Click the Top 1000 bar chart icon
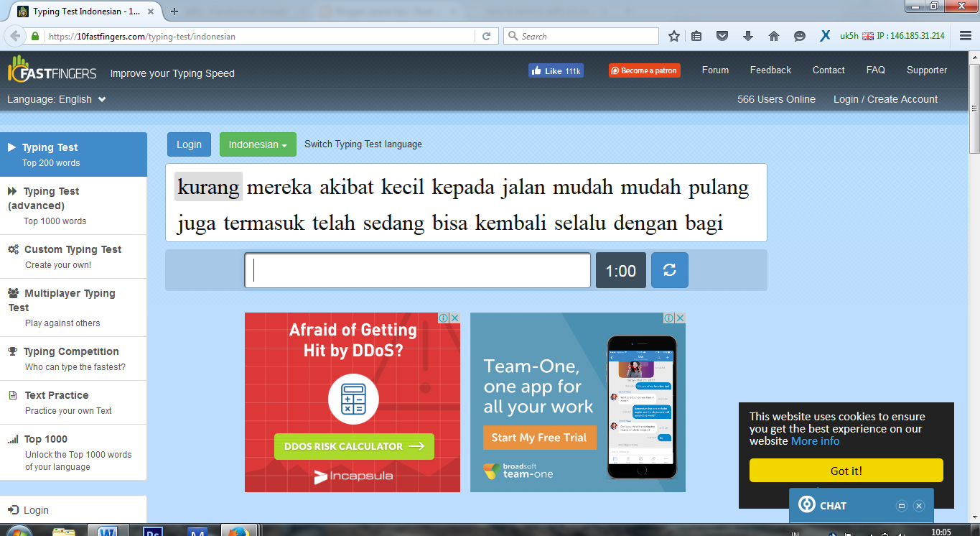 (x=12, y=439)
